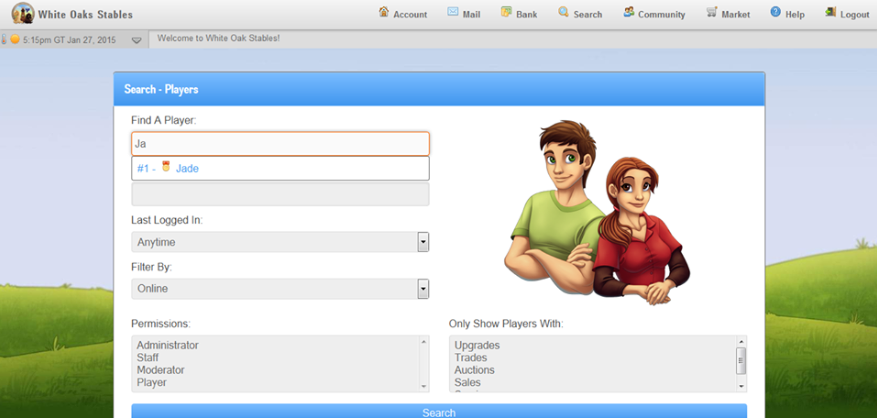Click the blue Search button
The image size is (877, 418).
pyautogui.click(x=439, y=411)
